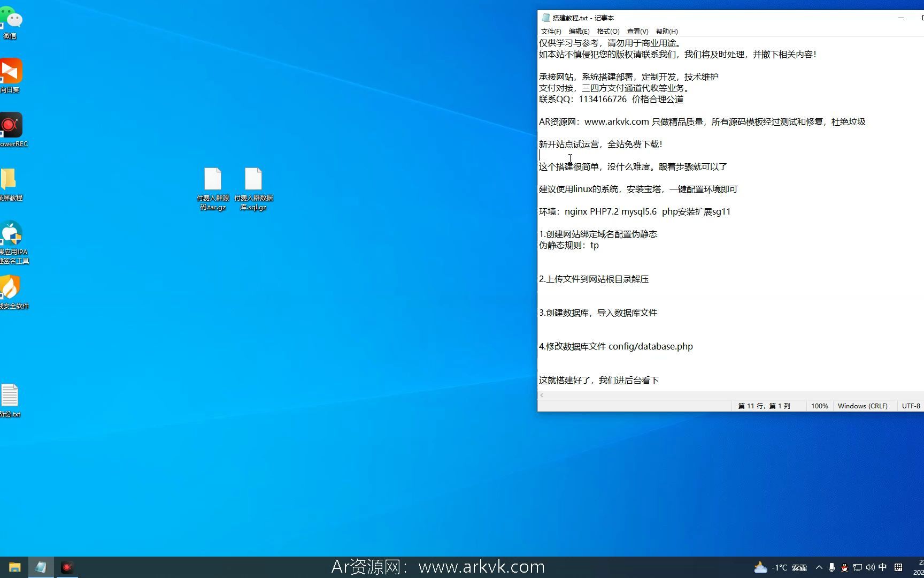The height and width of the screenshot is (578, 924).
Task: Click the 拼 pinyin IME icon
Action: (x=898, y=567)
